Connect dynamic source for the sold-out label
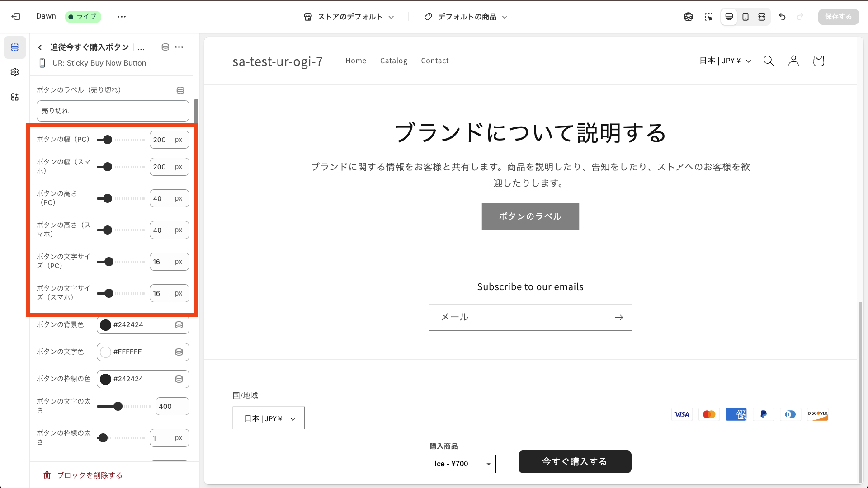 [180, 90]
